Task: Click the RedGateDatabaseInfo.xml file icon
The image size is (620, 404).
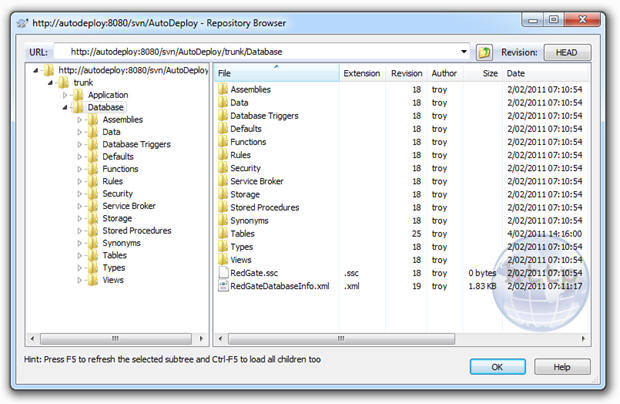Action: coord(223,286)
